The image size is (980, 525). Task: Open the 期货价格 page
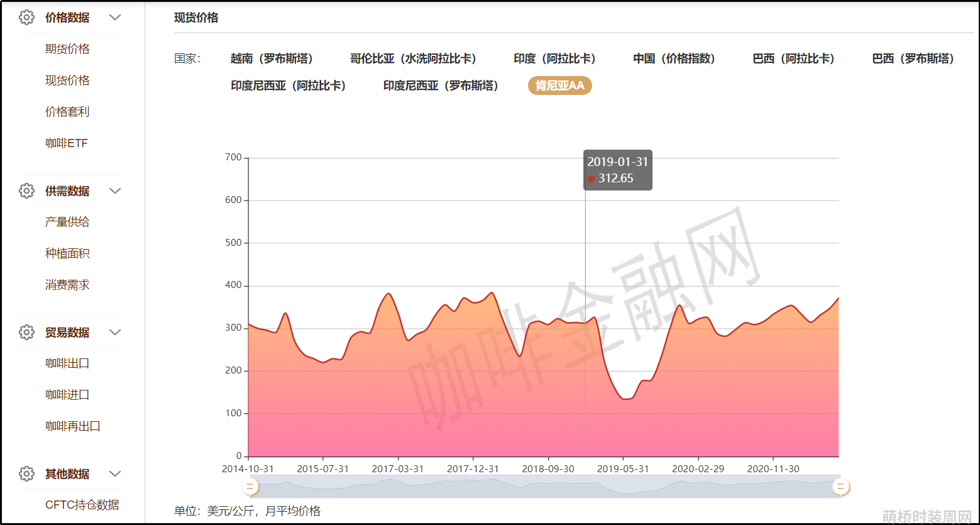point(67,49)
